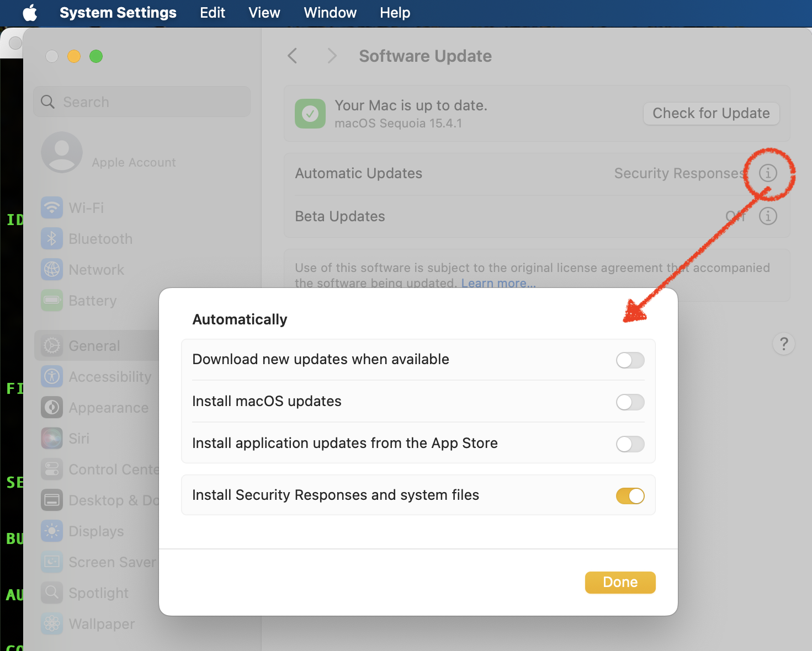Open the Edit menu
812x651 pixels.
213,13
